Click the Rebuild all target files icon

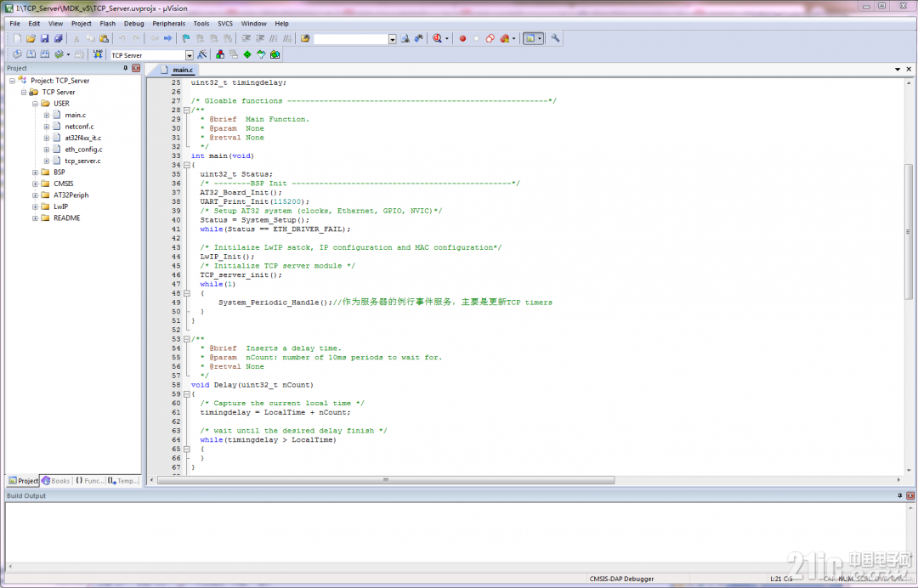tap(45, 54)
